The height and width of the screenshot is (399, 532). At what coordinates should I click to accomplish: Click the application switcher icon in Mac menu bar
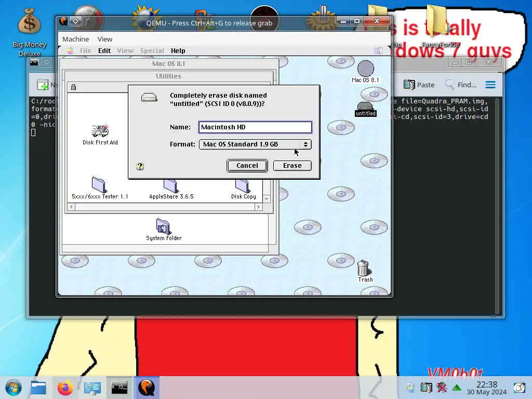379,51
